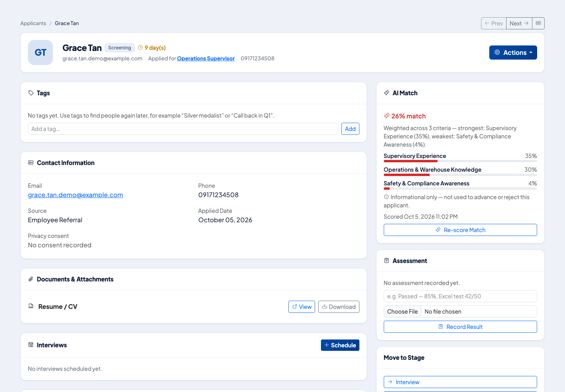Click the 'October 05, 2026' applied date
The height and width of the screenshot is (392, 565).
pyautogui.click(x=225, y=220)
